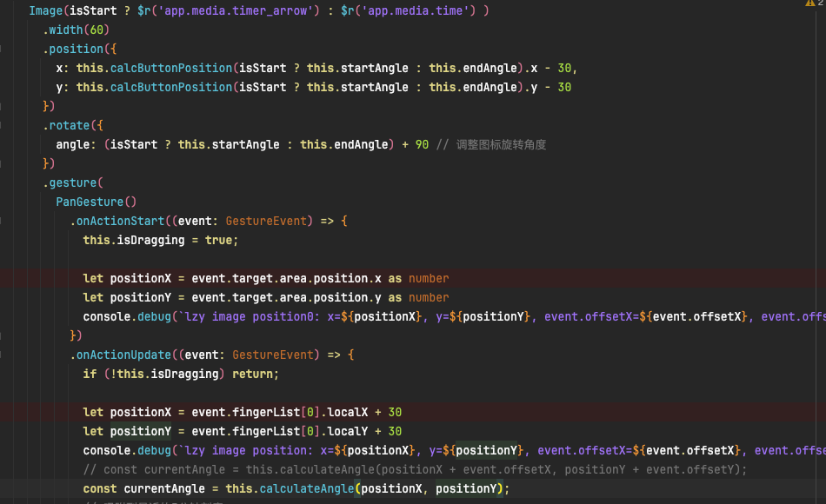Click the PanGesture() call
The height and width of the screenshot is (504, 826).
97,202
